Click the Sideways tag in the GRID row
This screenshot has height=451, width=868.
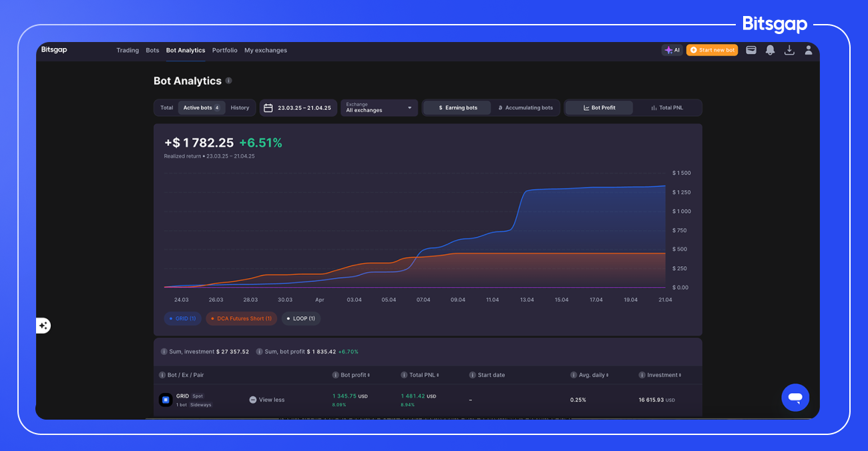click(201, 405)
